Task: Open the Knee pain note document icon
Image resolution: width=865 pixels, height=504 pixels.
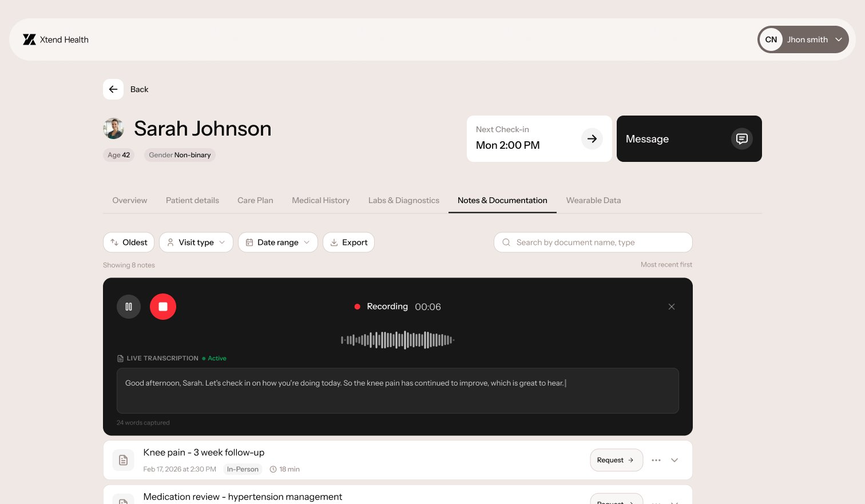Action: (x=123, y=460)
